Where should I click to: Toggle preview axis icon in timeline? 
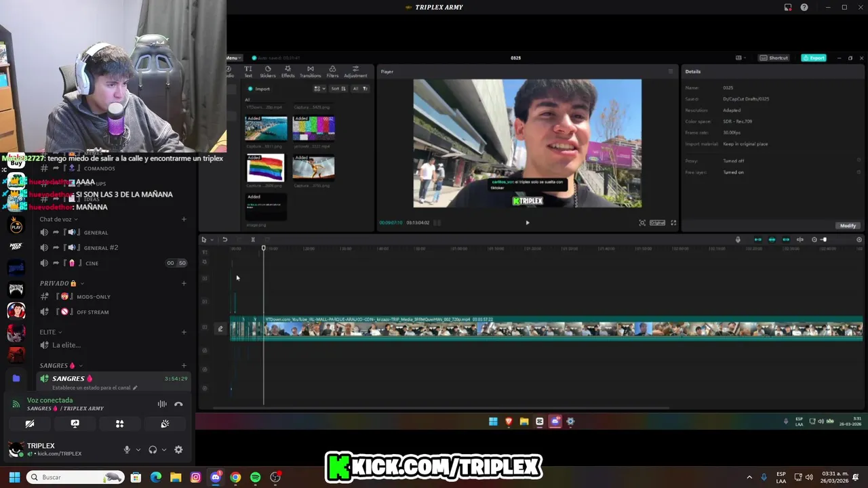click(800, 239)
